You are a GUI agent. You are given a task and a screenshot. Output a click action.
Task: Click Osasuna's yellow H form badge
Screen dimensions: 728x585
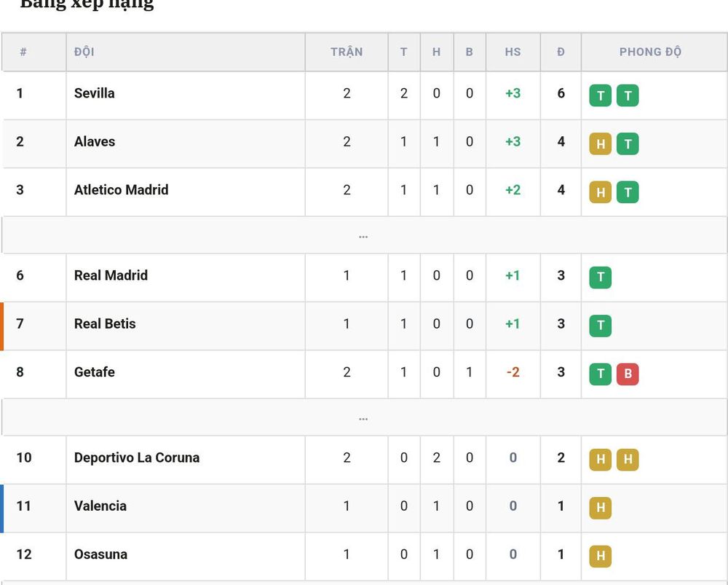click(x=601, y=556)
